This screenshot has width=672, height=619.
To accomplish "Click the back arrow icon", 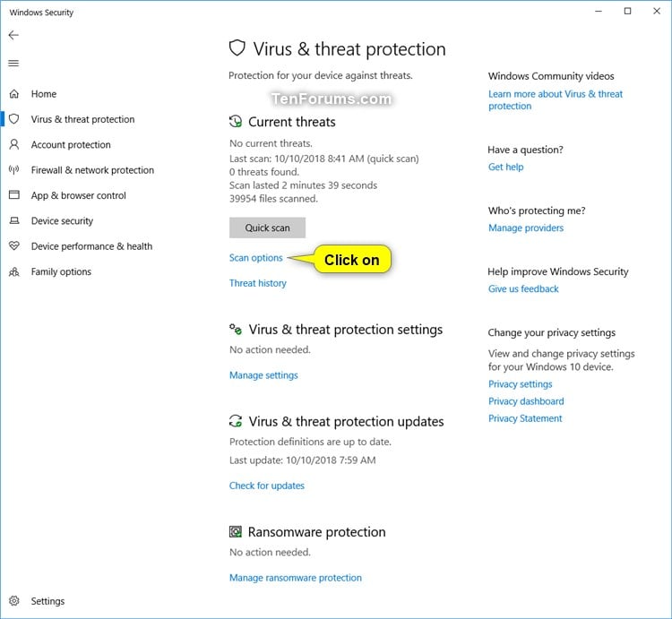I will click(x=13, y=35).
